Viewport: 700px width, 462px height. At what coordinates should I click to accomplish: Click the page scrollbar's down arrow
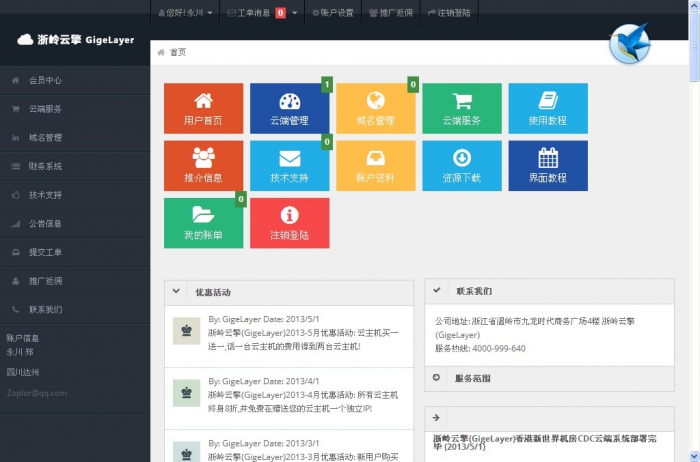(x=694, y=456)
